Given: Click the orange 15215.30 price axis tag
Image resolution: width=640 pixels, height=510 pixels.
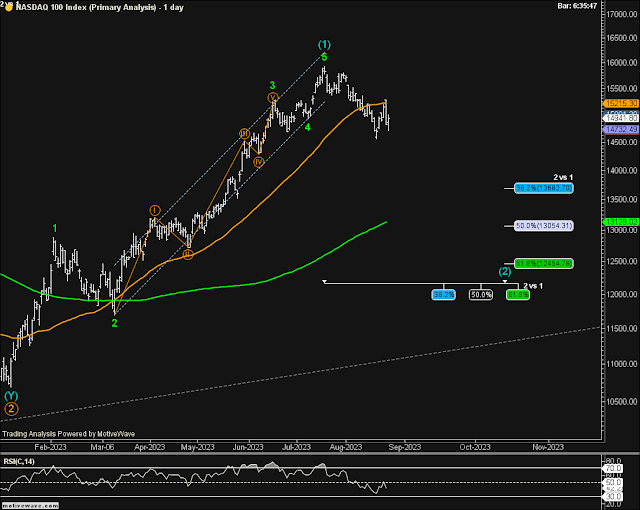Looking at the screenshot, I should point(620,104).
